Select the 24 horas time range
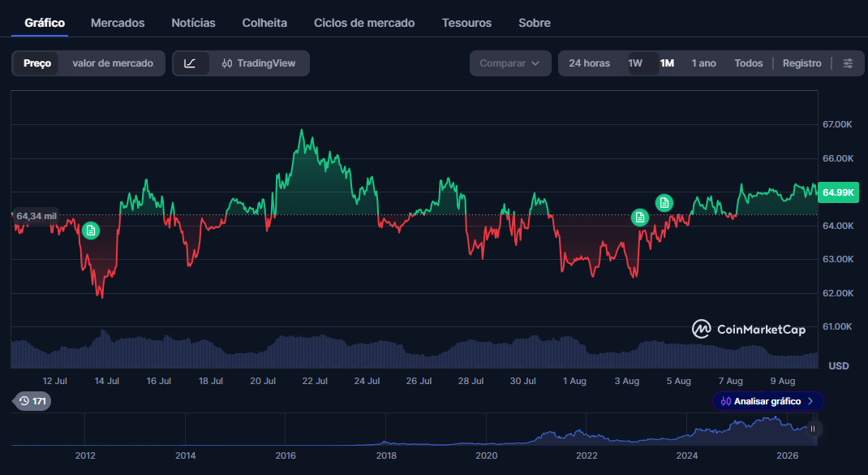 [590, 63]
